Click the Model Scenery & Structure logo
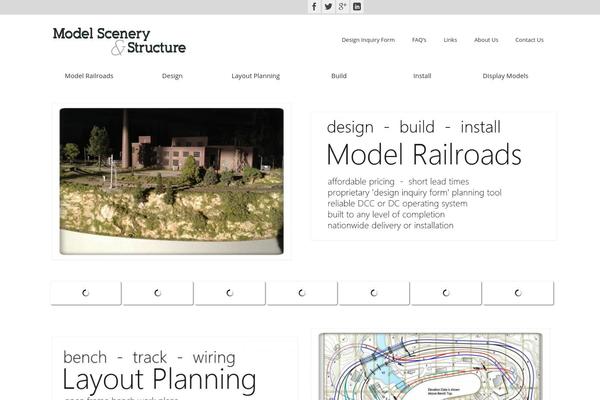600x400 pixels. tap(119, 41)
